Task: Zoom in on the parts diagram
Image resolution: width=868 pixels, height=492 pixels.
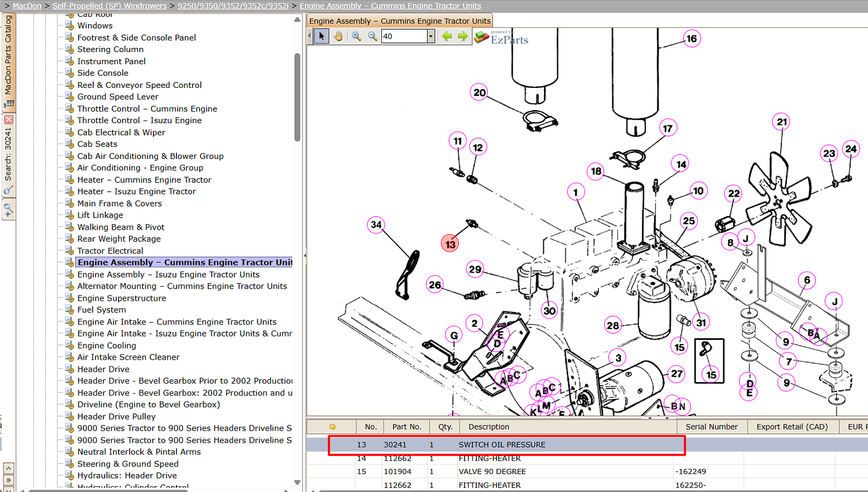Action: 356,36
